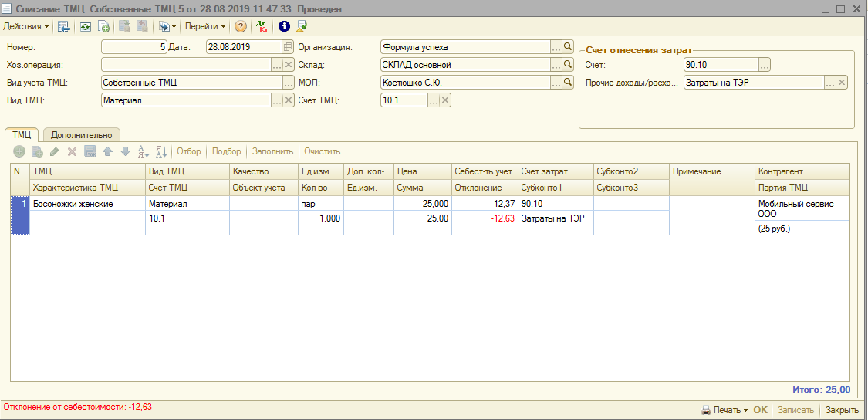Click the red X delete row icon
The image size is (868, 420).
[72, 151]
